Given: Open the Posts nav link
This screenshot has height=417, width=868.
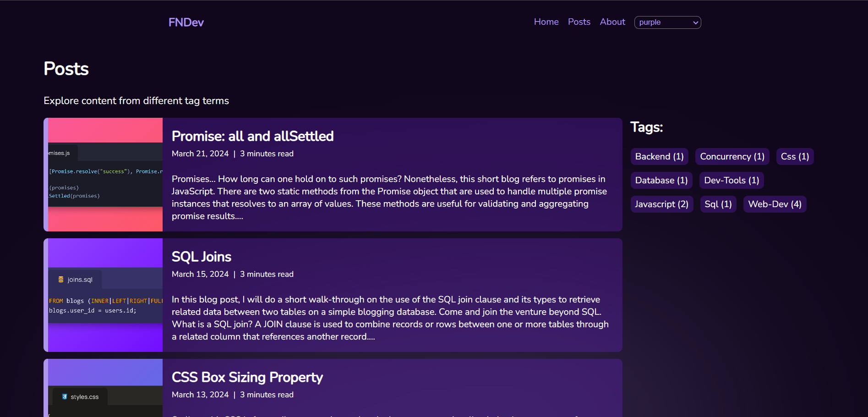Looking at the screenshot, I should (x=579, y=22).
